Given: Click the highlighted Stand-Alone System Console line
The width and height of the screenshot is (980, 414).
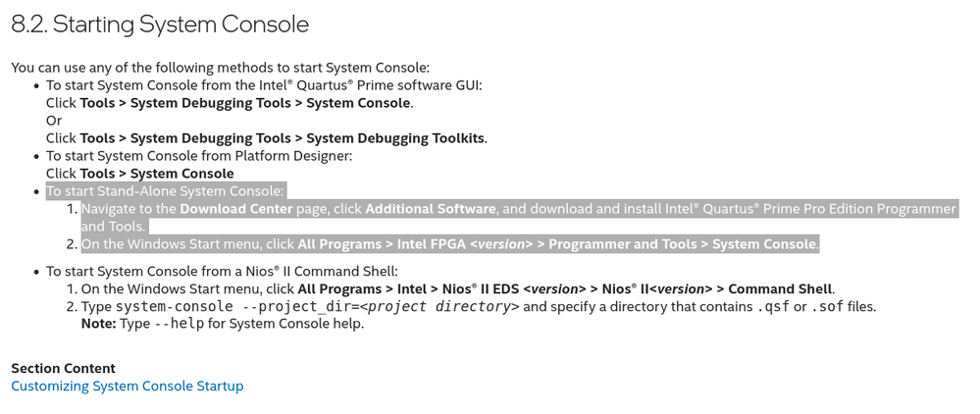Looking at the screenshot, I should [x=165, y=191].
